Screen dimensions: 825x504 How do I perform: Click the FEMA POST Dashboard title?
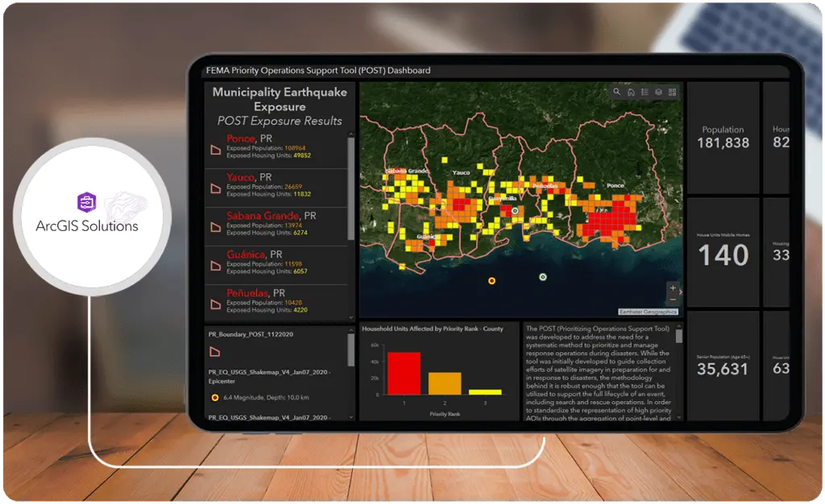tap(317, 70)
